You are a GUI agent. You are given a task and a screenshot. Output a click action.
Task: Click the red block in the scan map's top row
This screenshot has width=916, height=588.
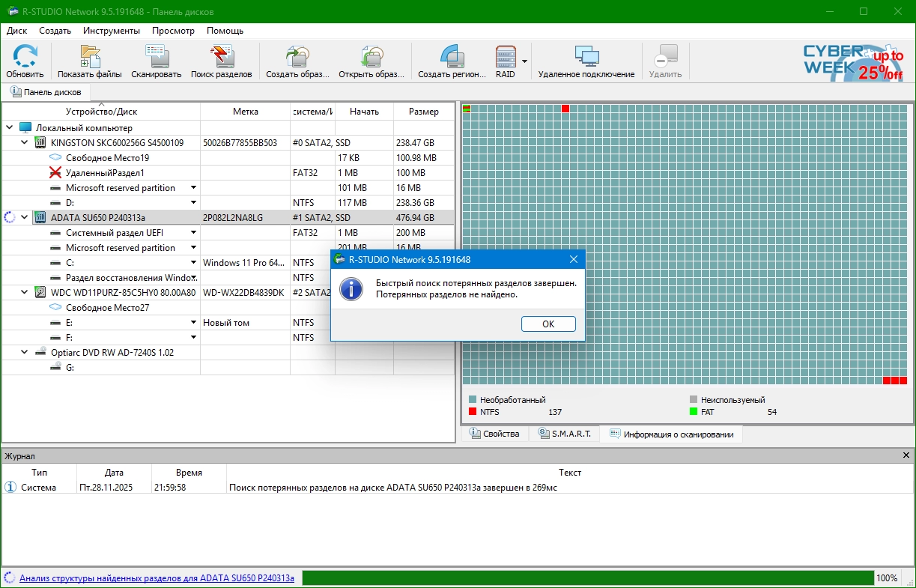click(x=565, y=109)
